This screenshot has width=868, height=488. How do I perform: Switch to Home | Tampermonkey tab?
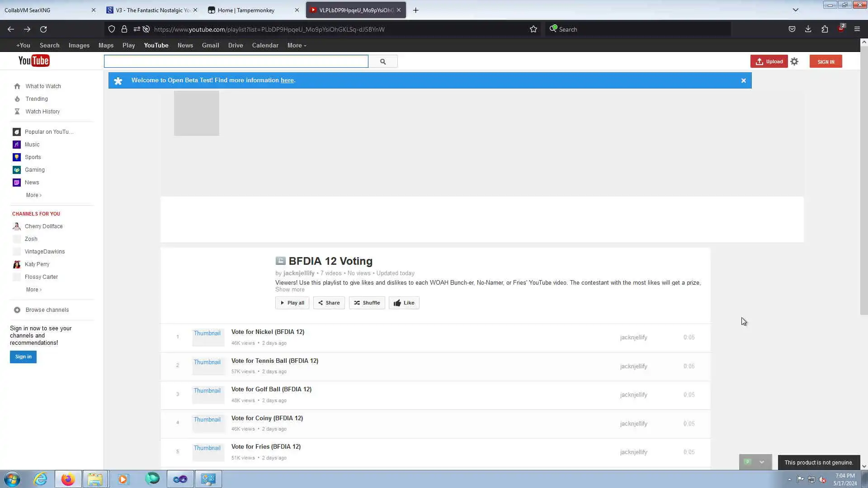pos(246,10)
